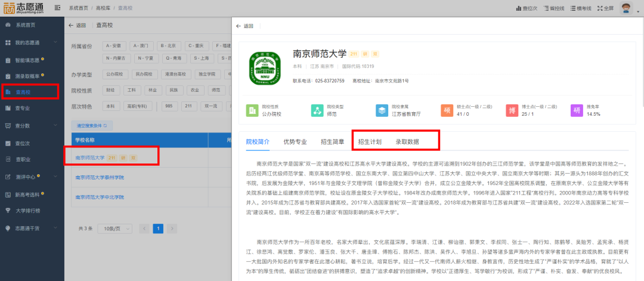Open the 南京师范大学泰州学院 link
The width and height of the screenshot is (644, 281).
(100, 178)
